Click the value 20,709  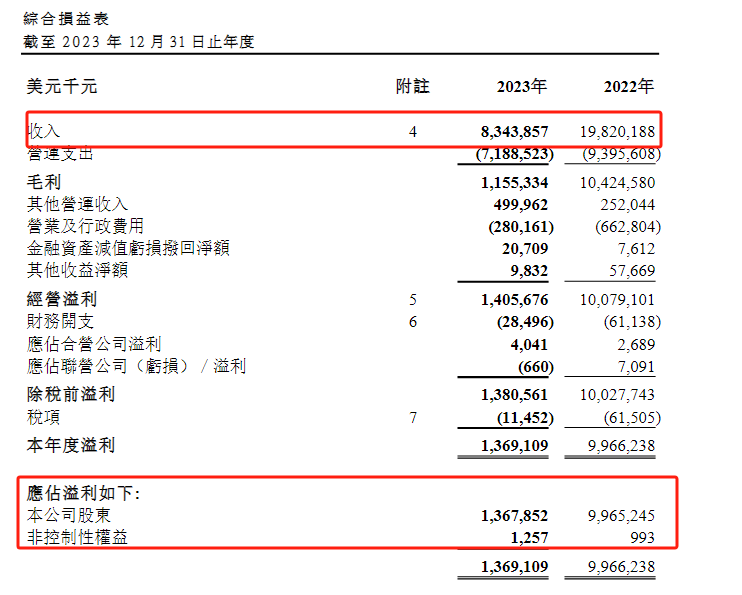525,249
